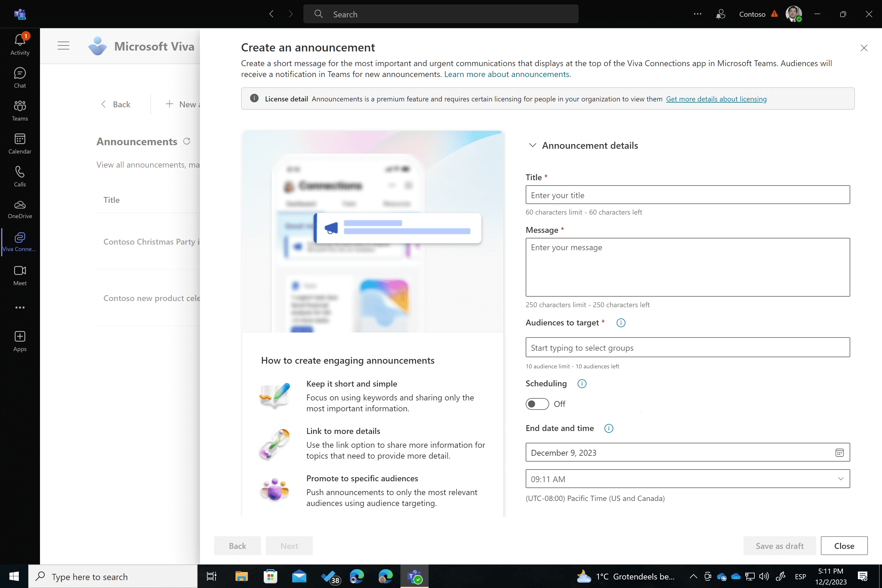Click the Windows taskbar search box

coord(113,576)
